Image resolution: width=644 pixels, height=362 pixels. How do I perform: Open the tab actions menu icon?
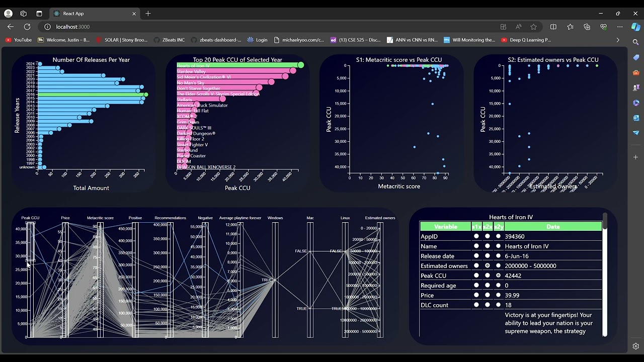coord(39,14)
